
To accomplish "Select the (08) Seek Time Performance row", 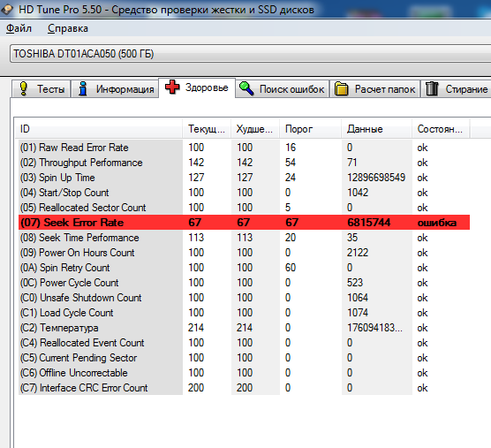I will coord(245,238).
